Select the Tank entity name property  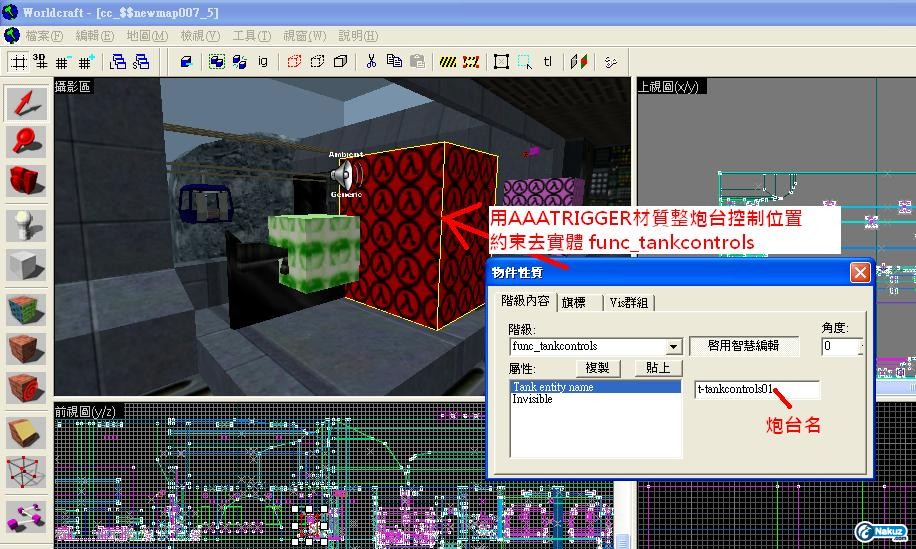(595, 387)
